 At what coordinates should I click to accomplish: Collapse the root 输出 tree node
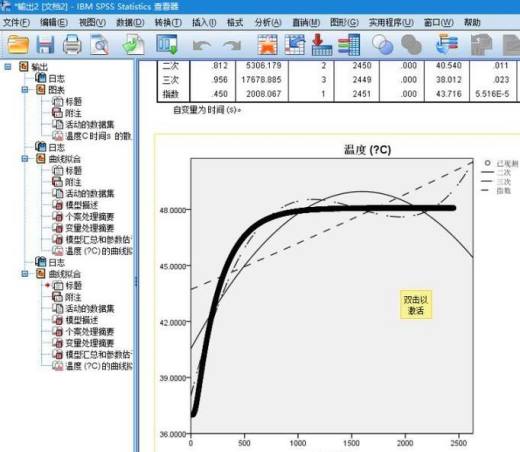click(x=7, y=67)
